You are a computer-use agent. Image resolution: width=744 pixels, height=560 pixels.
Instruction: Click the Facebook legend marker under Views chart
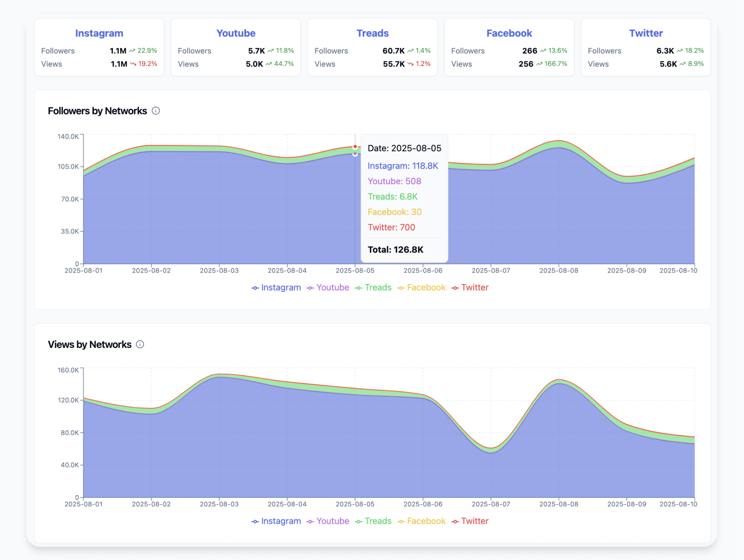401,521
